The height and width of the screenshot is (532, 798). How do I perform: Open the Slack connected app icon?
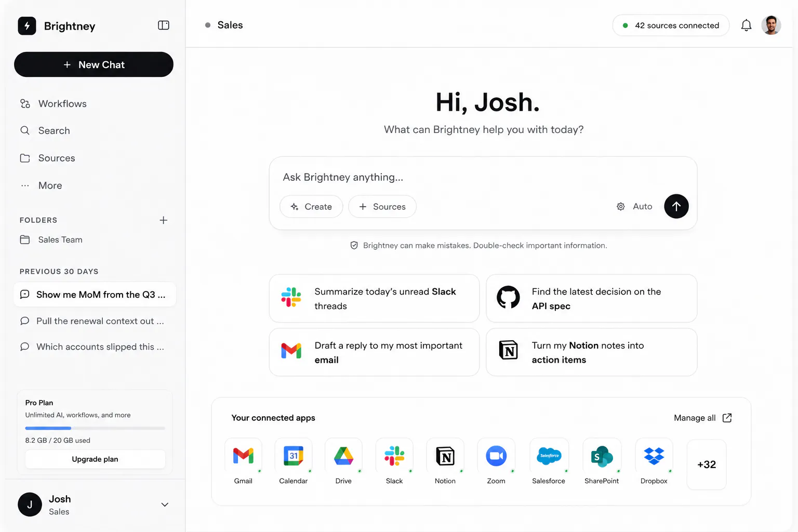pos(394,456)
